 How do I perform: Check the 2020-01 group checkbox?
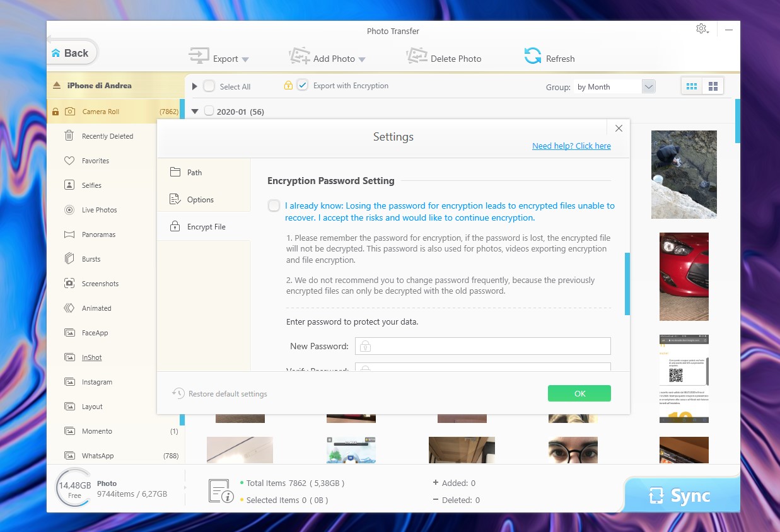coord(209,112)
